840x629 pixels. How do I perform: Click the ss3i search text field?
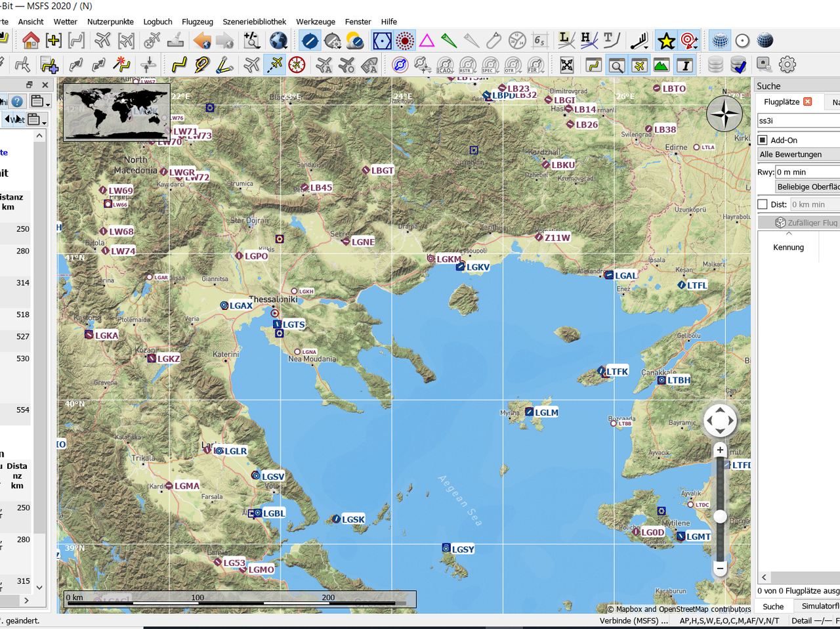point(798,121)
